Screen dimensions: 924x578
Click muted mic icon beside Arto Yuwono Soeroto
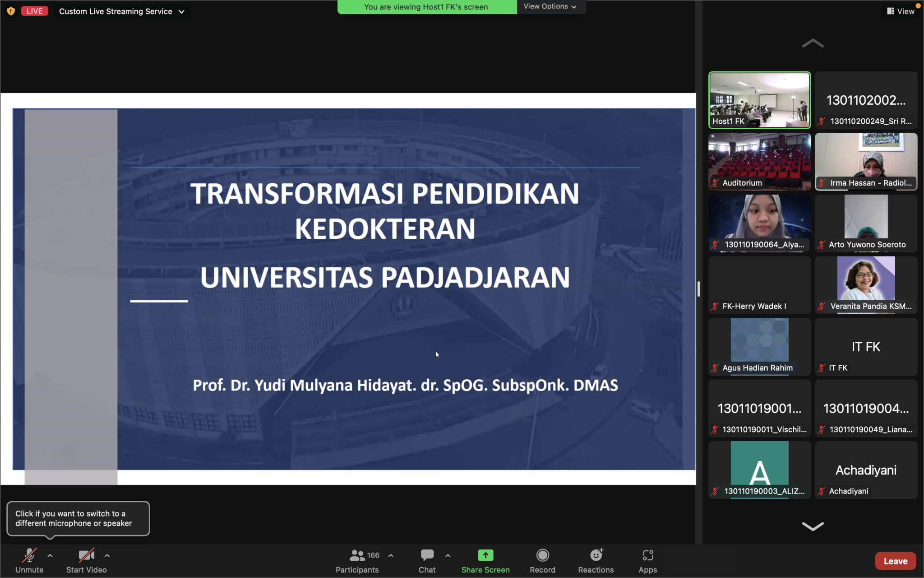pos(822,244)
